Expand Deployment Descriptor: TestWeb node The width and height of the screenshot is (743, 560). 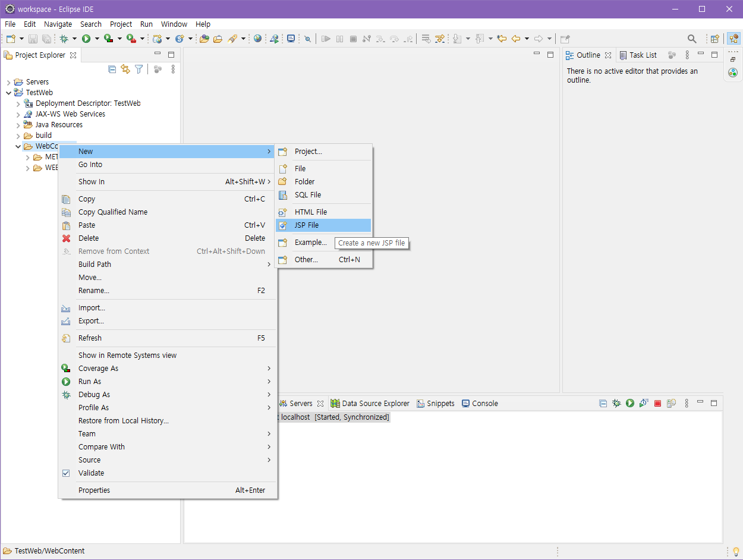[18, 103]
